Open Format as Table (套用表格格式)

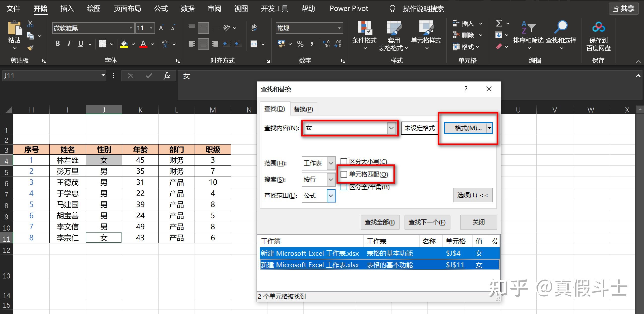(393, 36)
